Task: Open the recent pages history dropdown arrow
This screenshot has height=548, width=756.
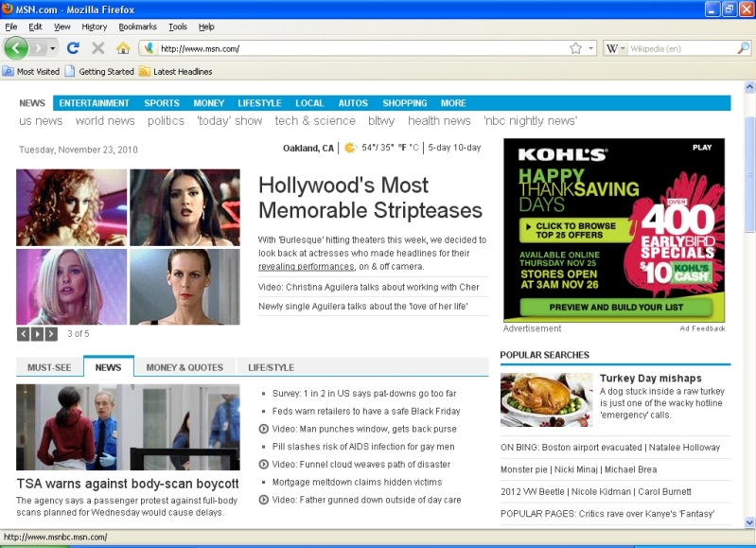Action: (x=53, y=48)
